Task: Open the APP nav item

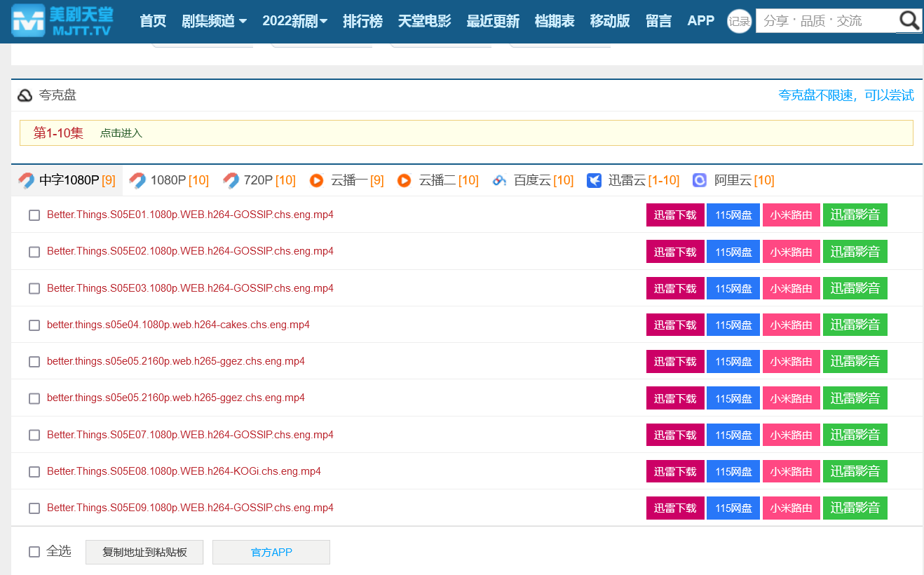Action: click(x=701, y=21)
